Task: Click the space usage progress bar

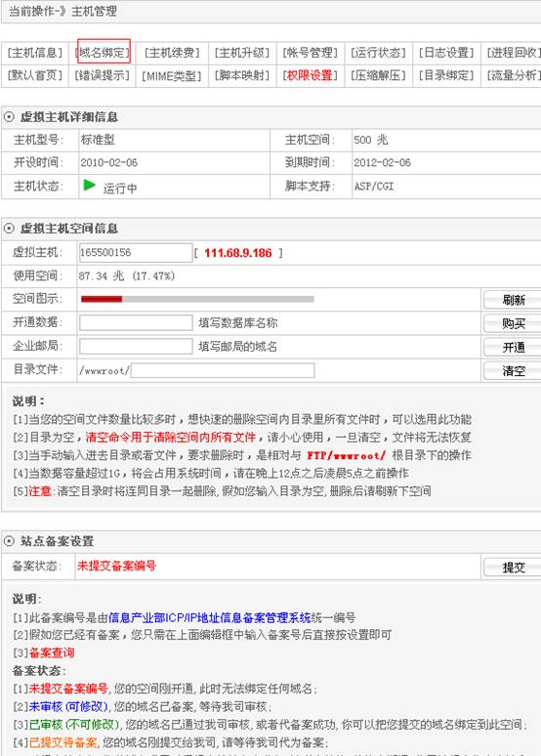Action: [197, 300]
